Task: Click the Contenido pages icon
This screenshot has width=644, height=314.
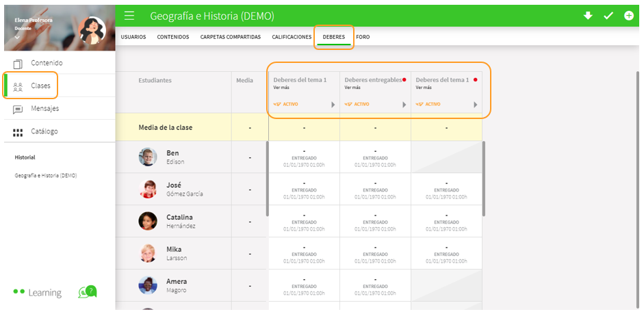Action: 18,64
